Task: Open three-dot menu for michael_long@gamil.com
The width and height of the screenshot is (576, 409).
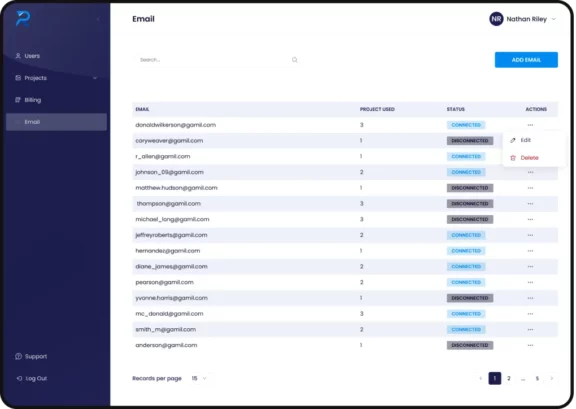Action: [530, 219]
